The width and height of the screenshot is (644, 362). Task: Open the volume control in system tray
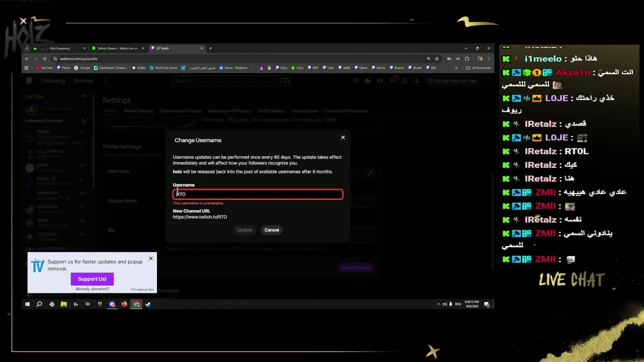pos(445,304)
